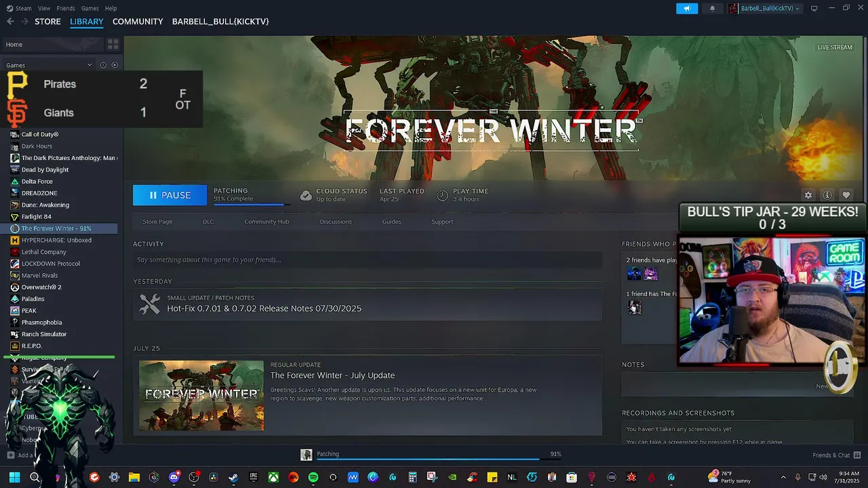Open Xbox app from the taskbar
Image resolution: width=868 pixels, height=488 pixels.
pyautogui.click(x=273, y=477)
